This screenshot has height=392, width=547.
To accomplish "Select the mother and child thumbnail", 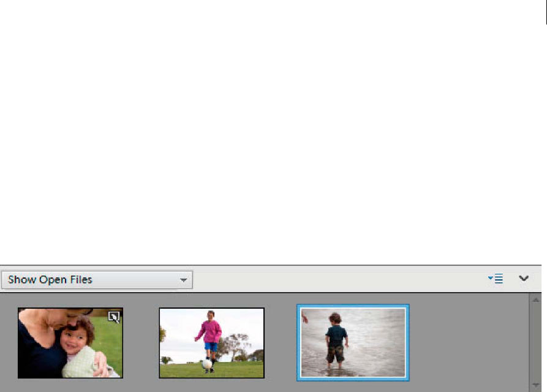I will click(x=70, y=343).
